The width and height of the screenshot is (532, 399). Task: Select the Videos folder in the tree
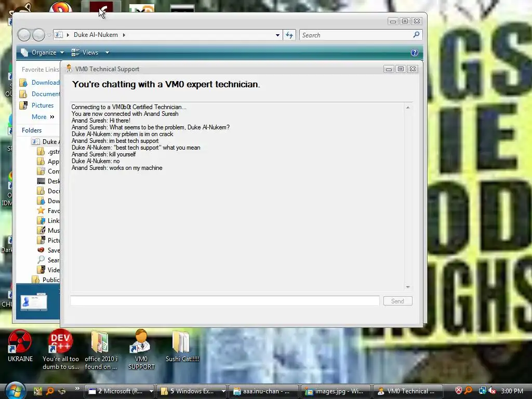coord(48,270)
